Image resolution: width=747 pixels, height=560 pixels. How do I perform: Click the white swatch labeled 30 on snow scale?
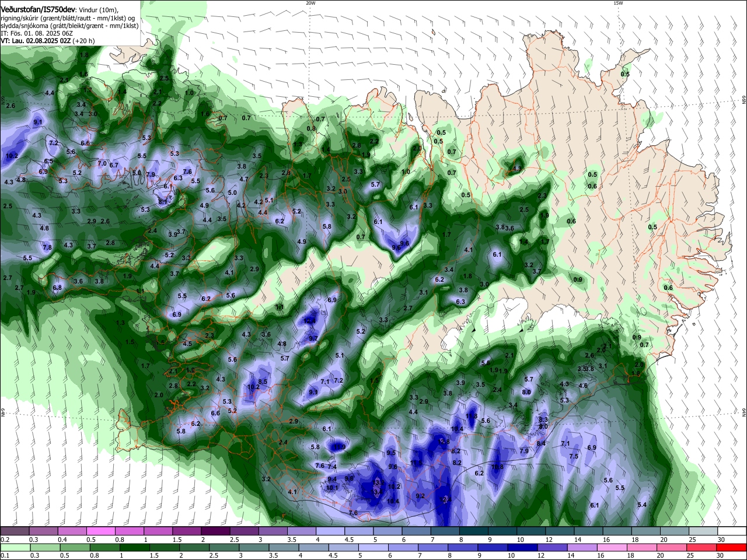pos(732,531)
